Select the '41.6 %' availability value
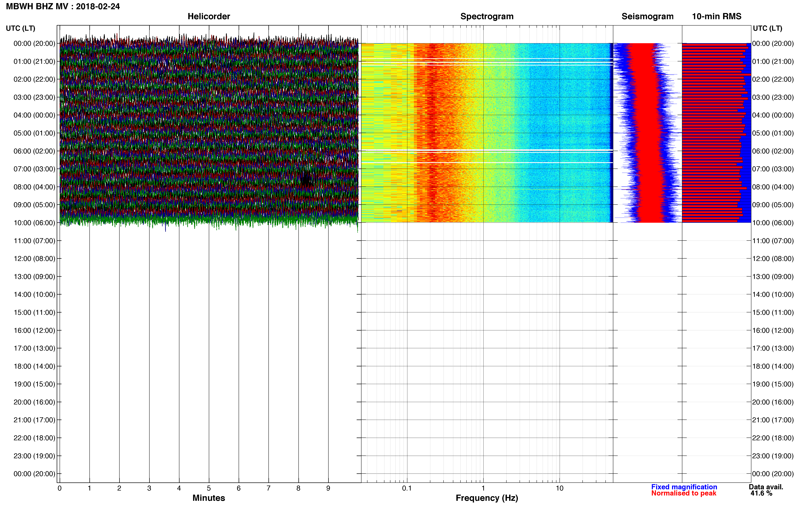Image resolution: width=812 pixels, height=508 pixels. click(x=762, y=493)
